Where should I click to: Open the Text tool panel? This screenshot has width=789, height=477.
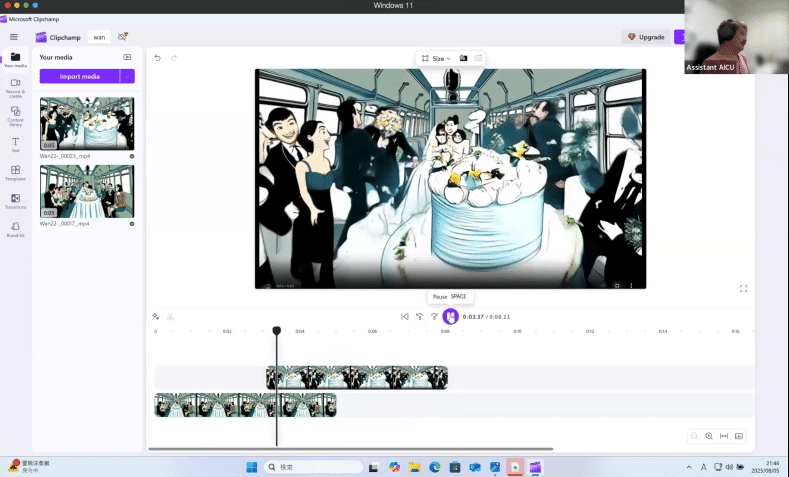pyautogui.click(x=15, y=145)
